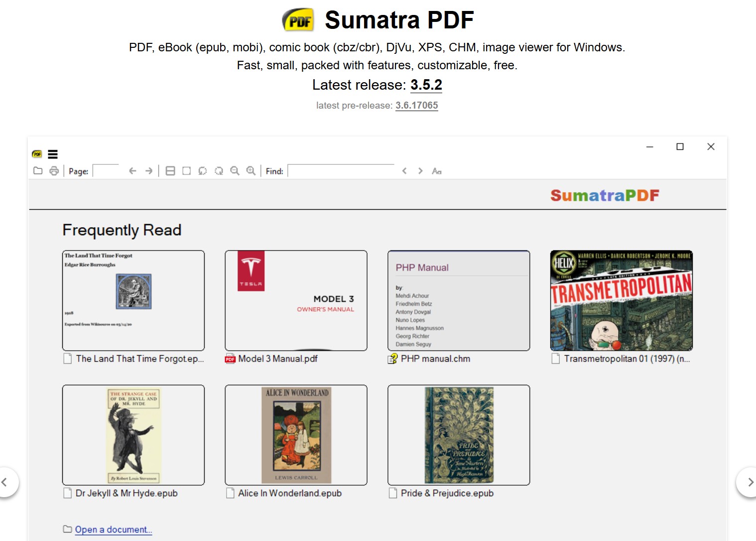
Task: Click the Frequently Read heading
Action: [122, 230]
